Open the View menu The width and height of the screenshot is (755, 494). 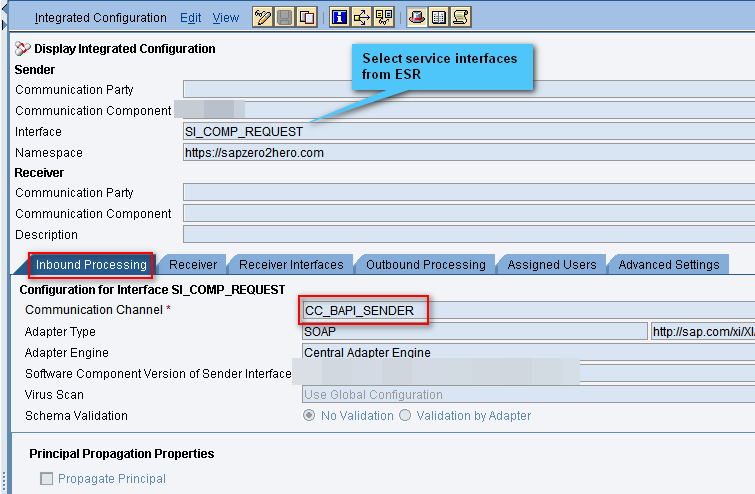pyautogui.click(x=226, y=18)
